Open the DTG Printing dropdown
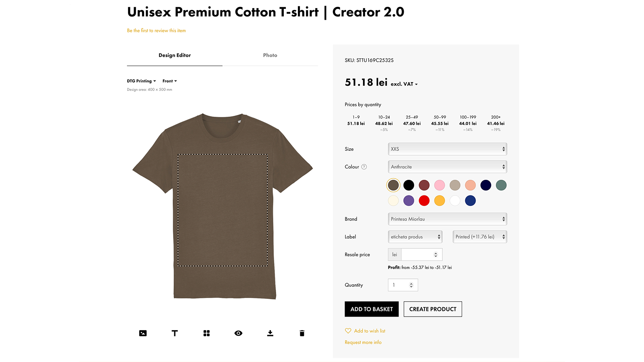This screenshot has height=362, width=644. [x=141, y=81]
